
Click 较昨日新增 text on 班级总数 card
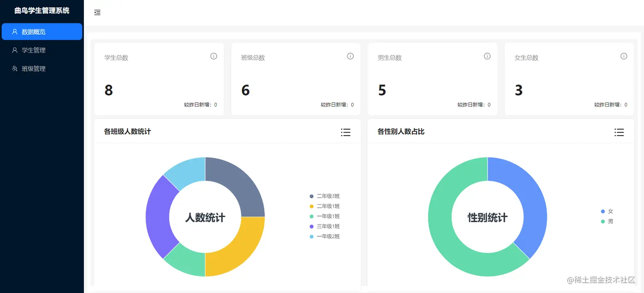337,105
